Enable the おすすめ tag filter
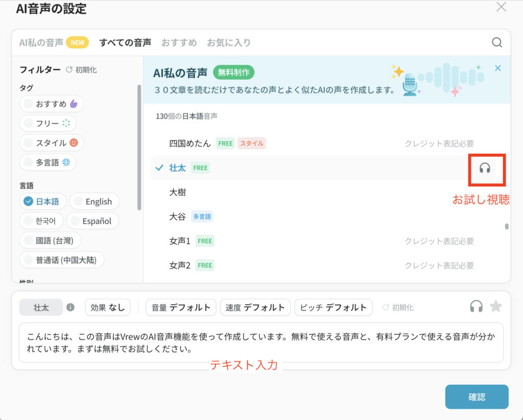The height and width of the screenshot is (420, 523). (x=51, y=104)
